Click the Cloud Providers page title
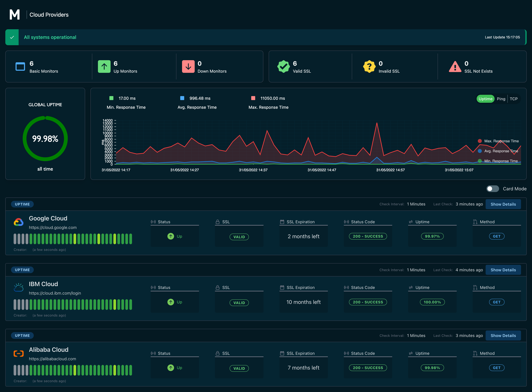 coord(49,15)
